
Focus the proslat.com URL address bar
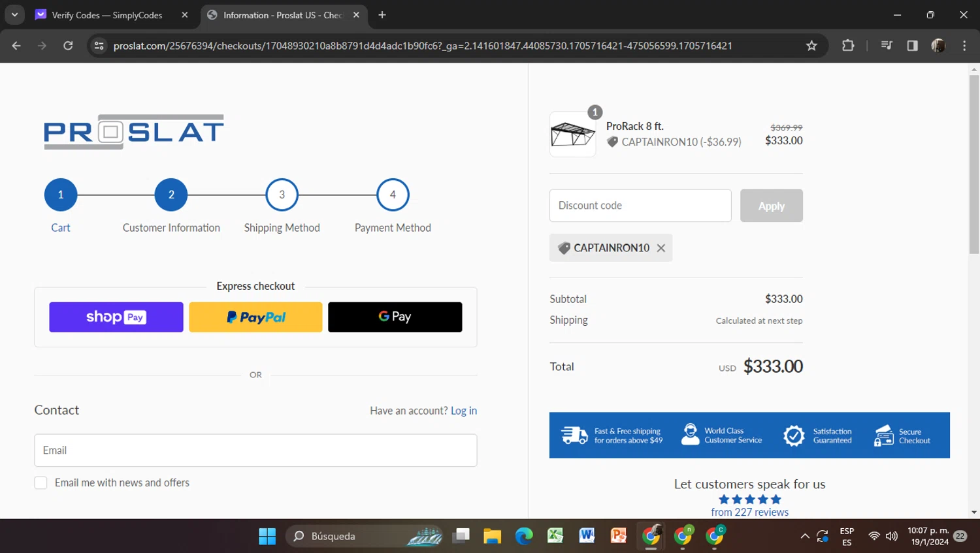point(423,46)
